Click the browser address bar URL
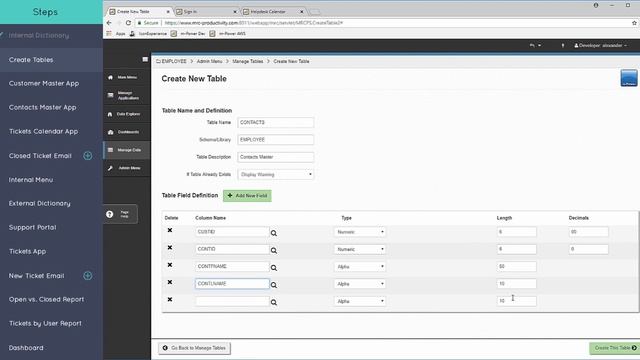Viewport: 640px width, 360px height. [253, 23]
